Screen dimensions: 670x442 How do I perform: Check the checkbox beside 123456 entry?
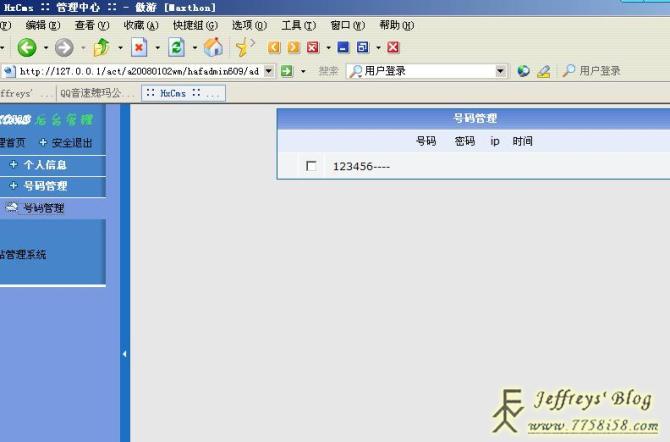311,166
